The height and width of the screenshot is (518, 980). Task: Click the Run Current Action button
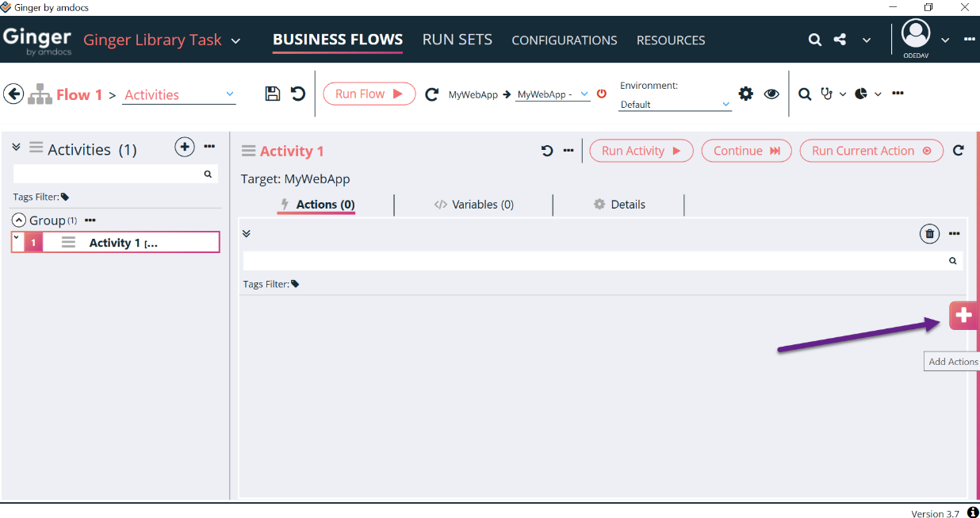point(871,151)
